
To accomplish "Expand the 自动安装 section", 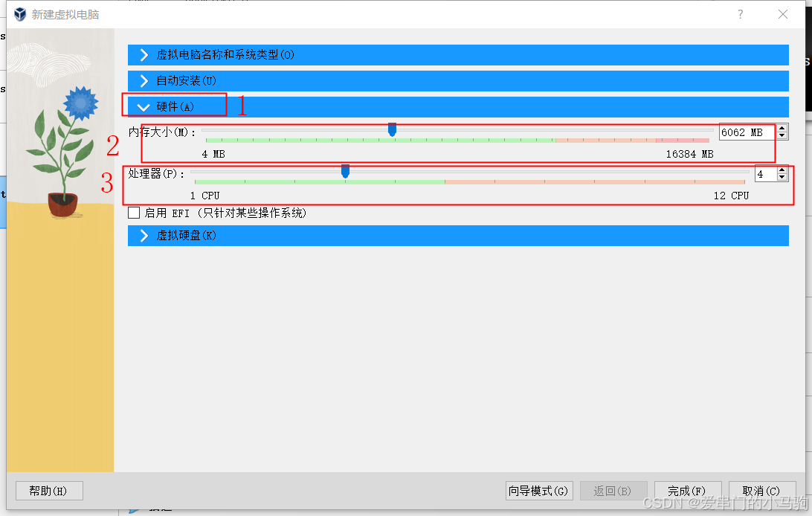I will 458,81.
